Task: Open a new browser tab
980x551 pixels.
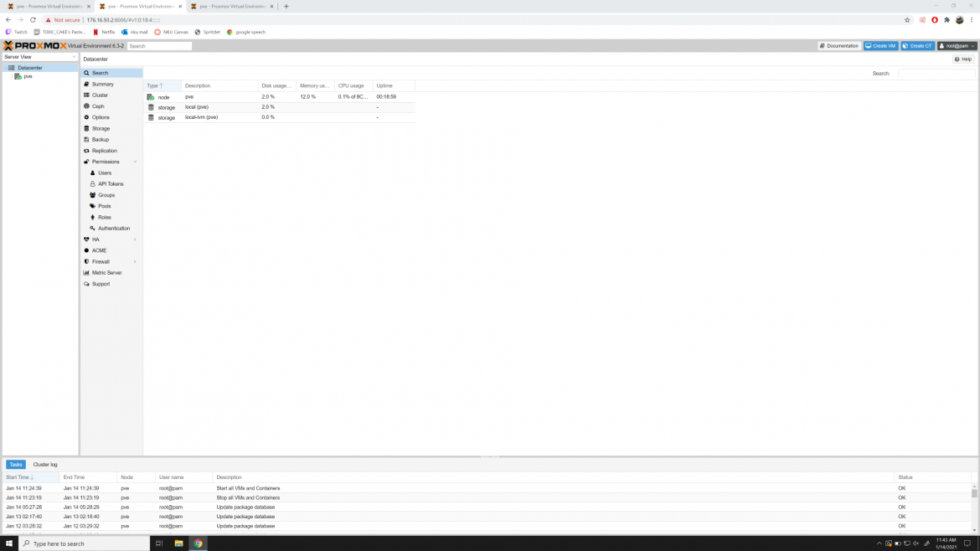Action: coord(286,6)
